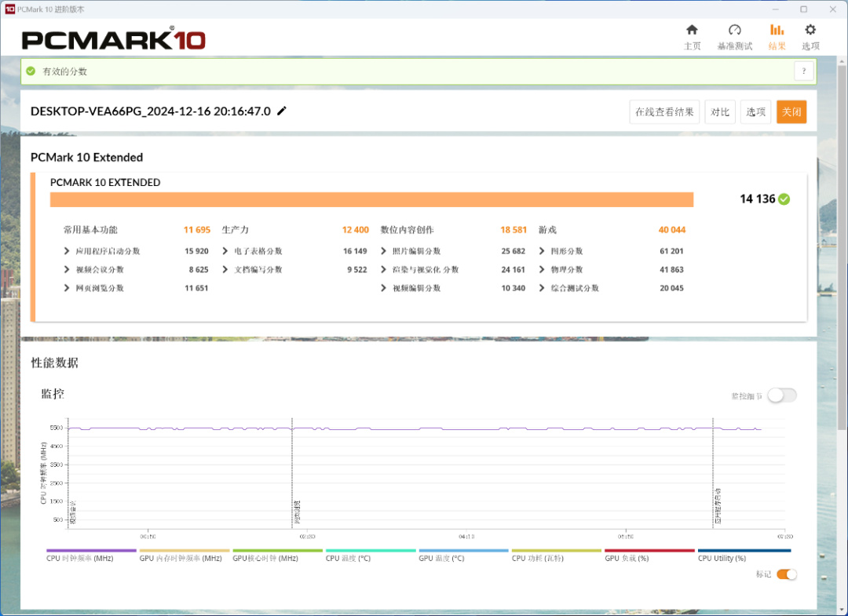Maximize the PCMark 10 window

[x=804, y=9]
